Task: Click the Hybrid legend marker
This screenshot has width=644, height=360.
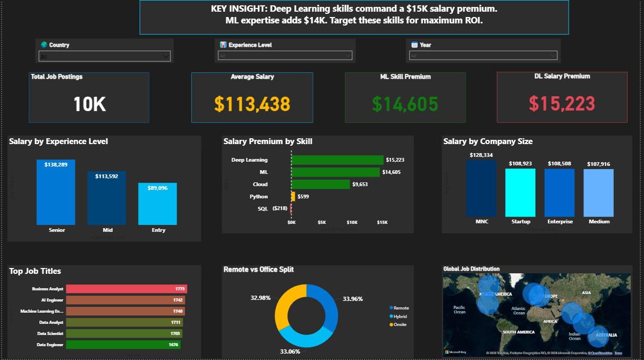Action: tap(392, 316)
